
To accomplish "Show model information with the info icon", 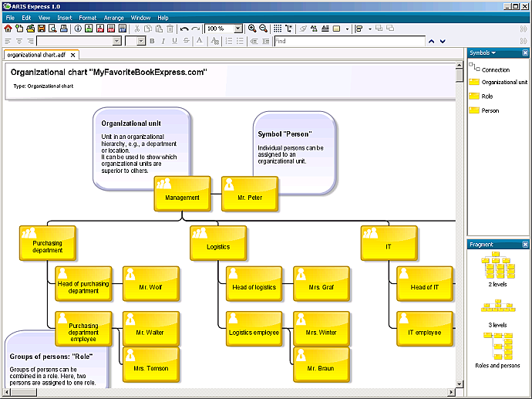I will 78,29.
